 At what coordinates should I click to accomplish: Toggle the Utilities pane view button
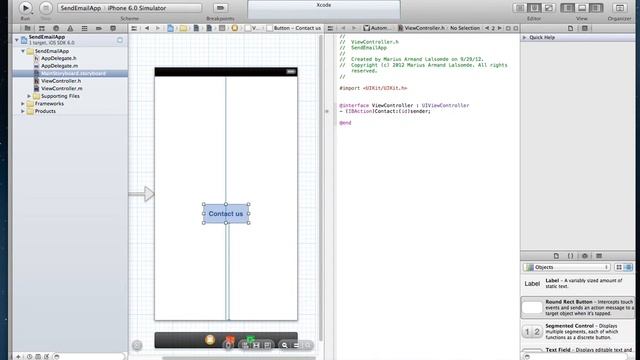(596, 8)
